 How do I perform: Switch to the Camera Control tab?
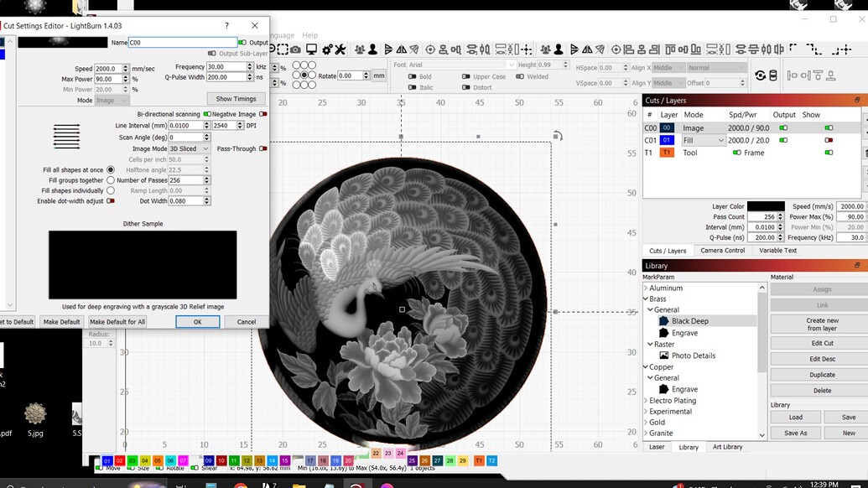point(722,250)
